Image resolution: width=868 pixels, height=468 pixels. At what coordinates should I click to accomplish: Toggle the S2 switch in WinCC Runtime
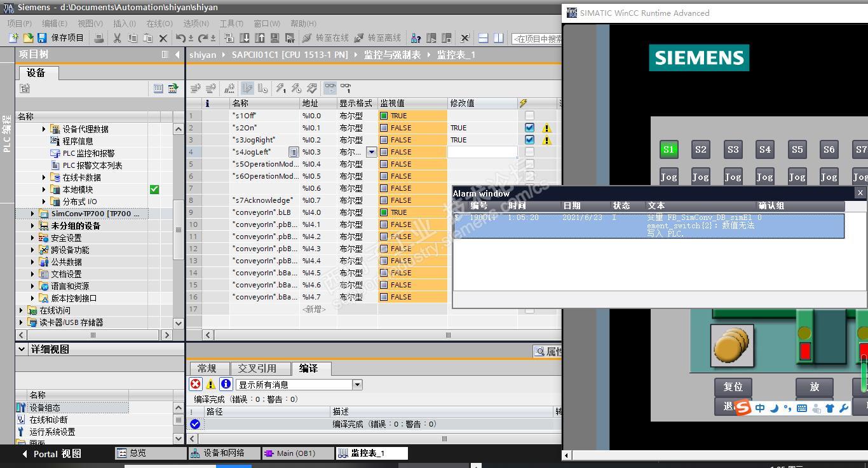701,149
